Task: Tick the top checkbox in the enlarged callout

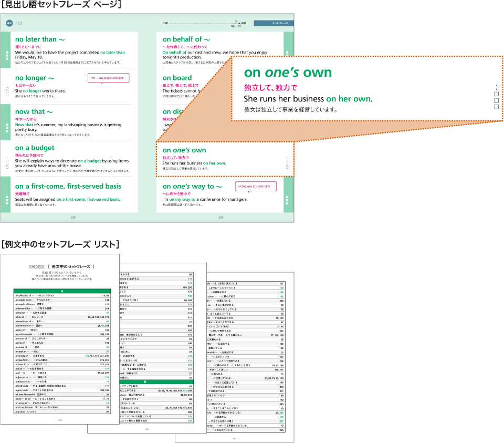Action: click(496, 94)
